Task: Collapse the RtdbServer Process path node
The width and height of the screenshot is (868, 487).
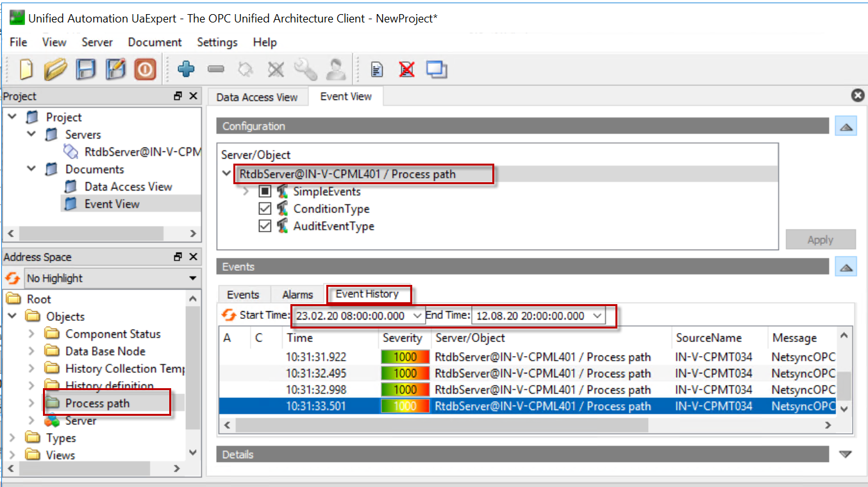Action: tap(227, 174)
